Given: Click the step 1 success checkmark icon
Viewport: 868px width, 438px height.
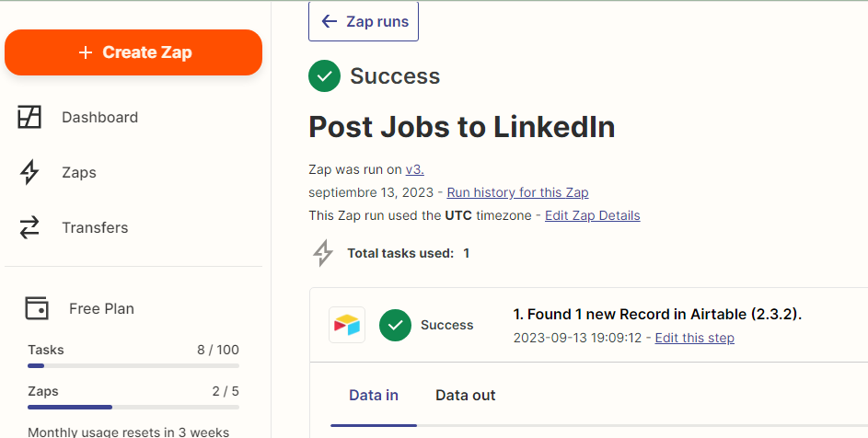Looking at the screenshot, I should [x=395, y=325].
